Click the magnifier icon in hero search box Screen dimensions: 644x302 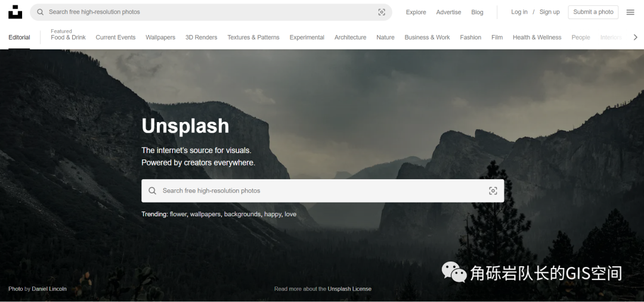coord(153,191)
